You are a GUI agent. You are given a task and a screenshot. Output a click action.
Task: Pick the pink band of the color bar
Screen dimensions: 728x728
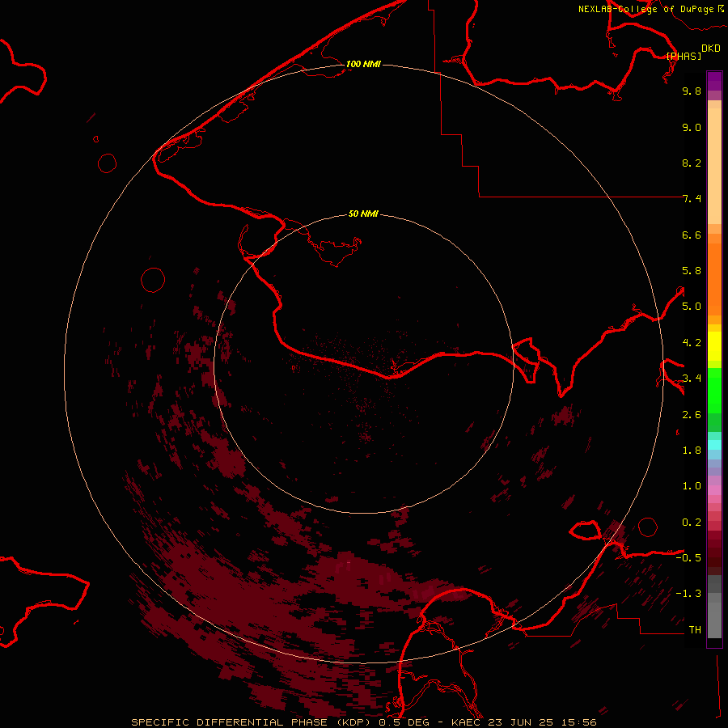[x=714, y=490]
